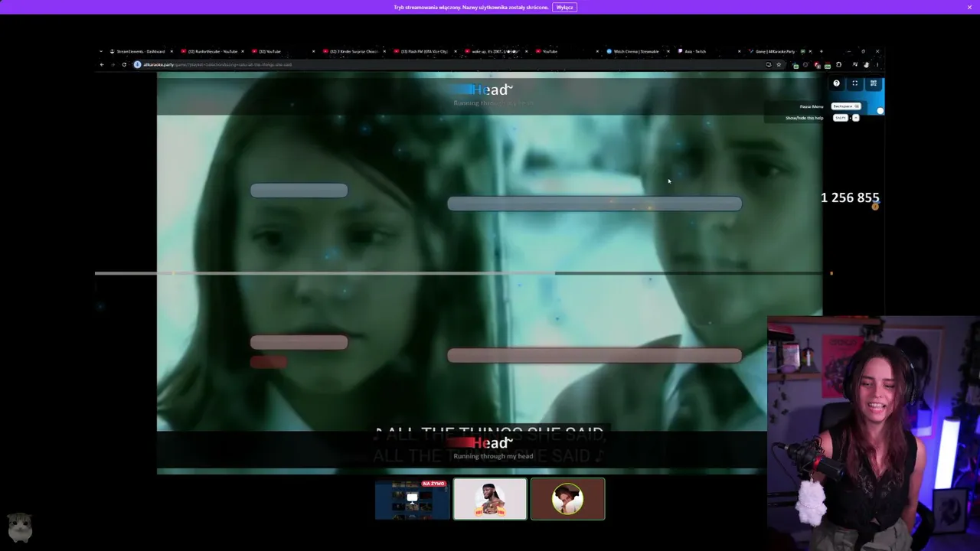This screenshot has width=980, height=551.
Task: Close the Asia - Twitch tab
Action: click(x=739, y=51)
